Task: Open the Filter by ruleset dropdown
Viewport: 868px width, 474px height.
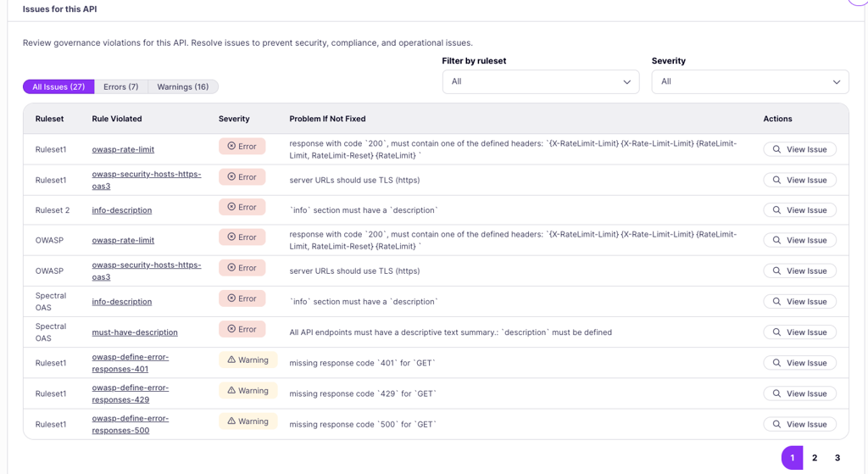Action: pyautogui.click(x=541, y=82)
